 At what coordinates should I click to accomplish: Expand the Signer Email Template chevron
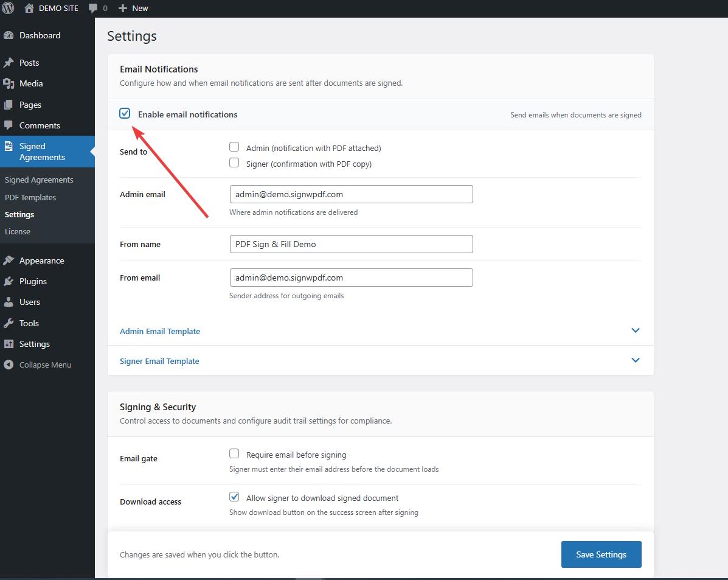[x=636, y=360]
